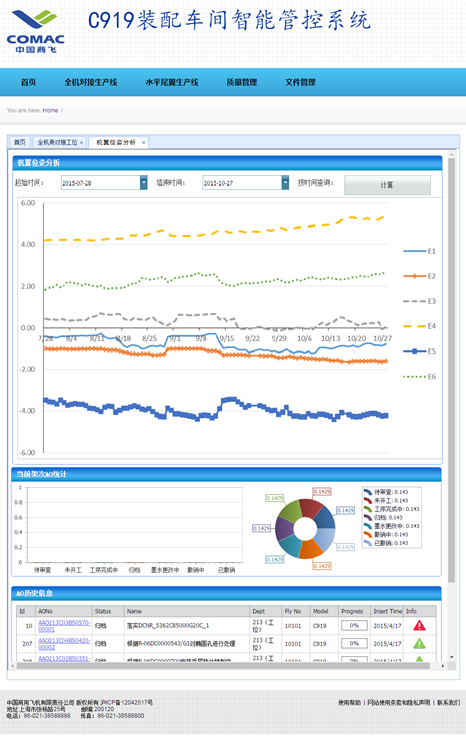Click the E5 legend entry

point(419,352)
